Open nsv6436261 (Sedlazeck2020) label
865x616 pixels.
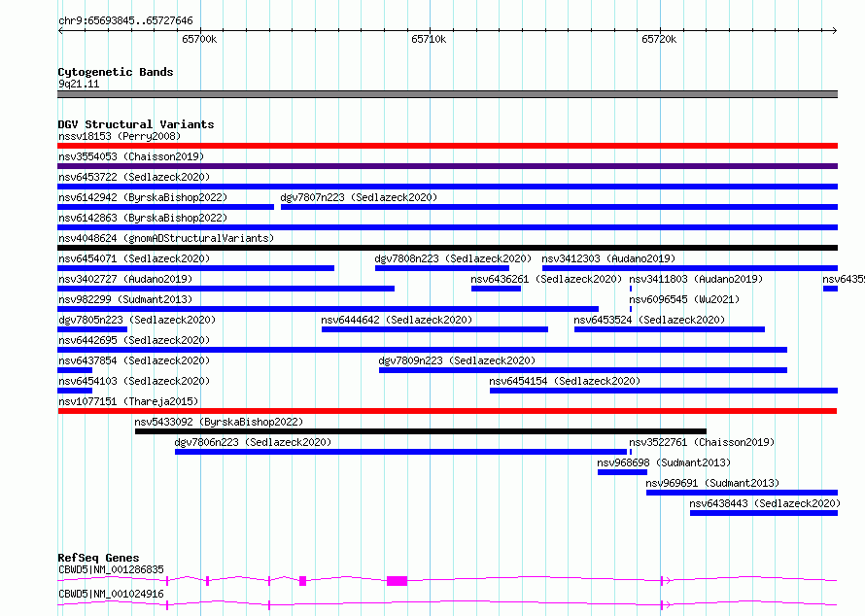(546, 279)
